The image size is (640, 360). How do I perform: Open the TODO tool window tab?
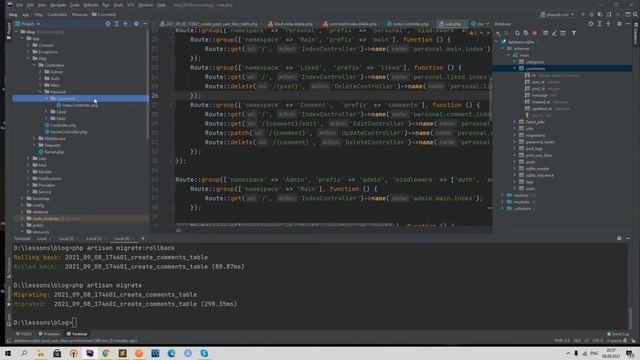coord(24,334)
